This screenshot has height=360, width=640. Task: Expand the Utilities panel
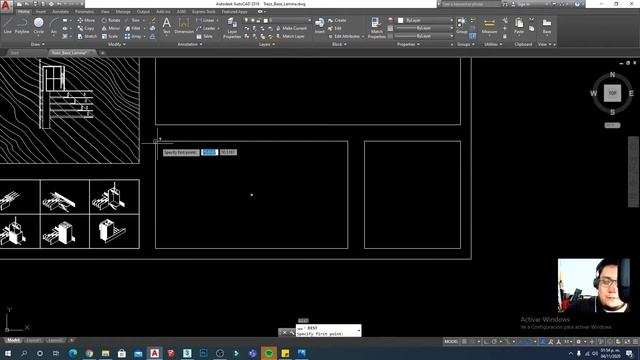(x=493, y=44)
